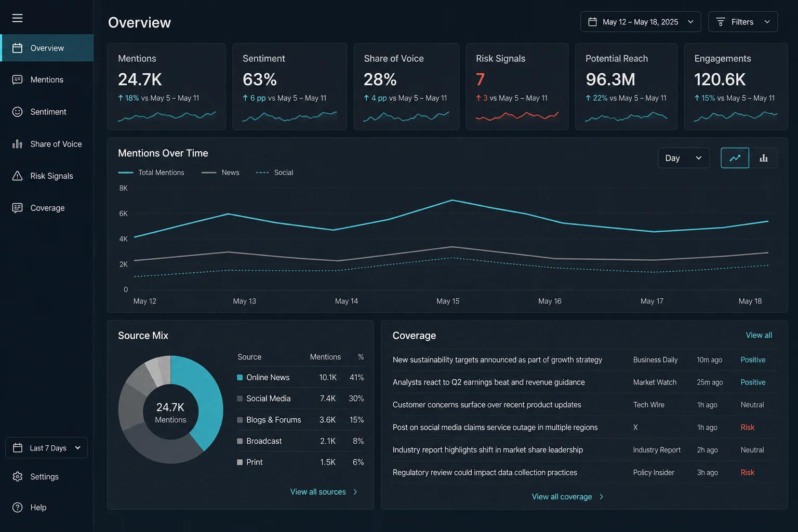Click Positive label on Business Daily row
The width and height of the screenshot is (798, 532).
753,360
